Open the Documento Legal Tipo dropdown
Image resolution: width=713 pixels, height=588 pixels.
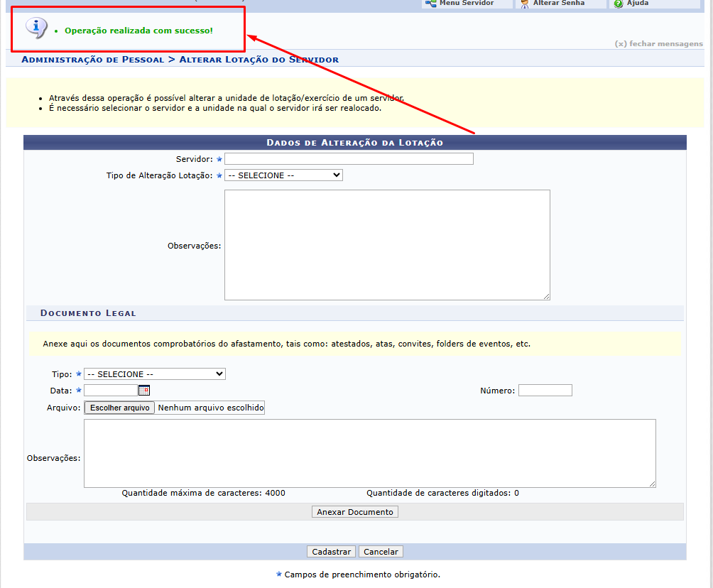[x=154, y=374]
